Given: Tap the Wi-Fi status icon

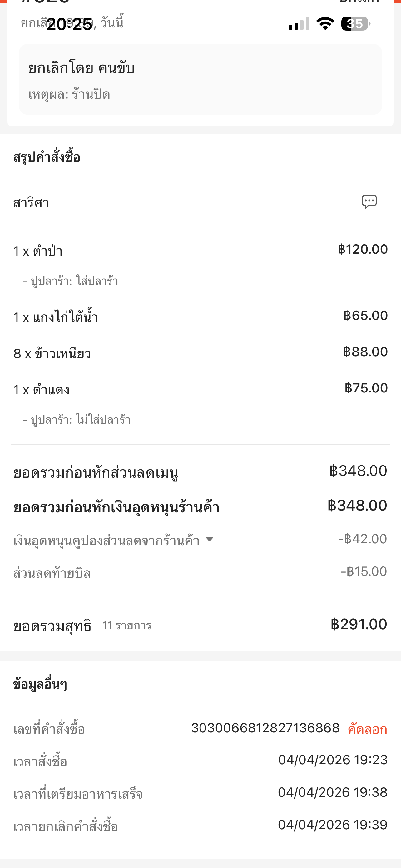Looking at the screenshot, I should point(325,23).
